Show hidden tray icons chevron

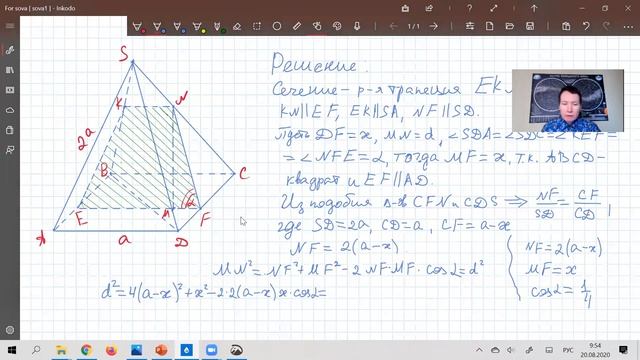point(479,350)
